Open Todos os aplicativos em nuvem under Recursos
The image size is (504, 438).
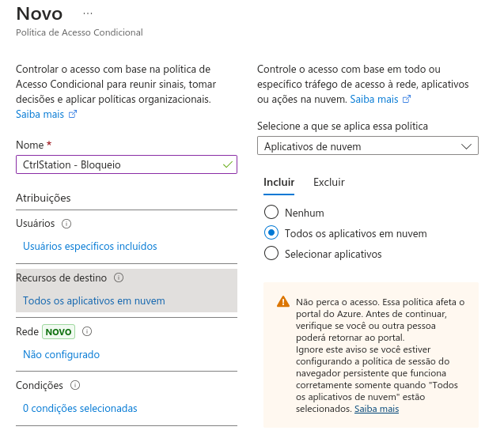point(93,300)
